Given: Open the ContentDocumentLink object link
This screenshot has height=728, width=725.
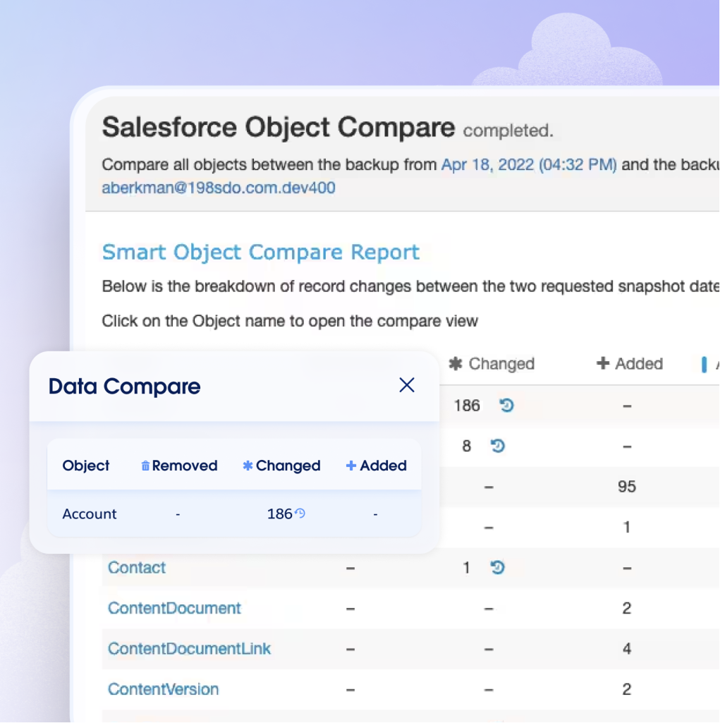Looking at the screenshot, I should [x=189, y=649].
